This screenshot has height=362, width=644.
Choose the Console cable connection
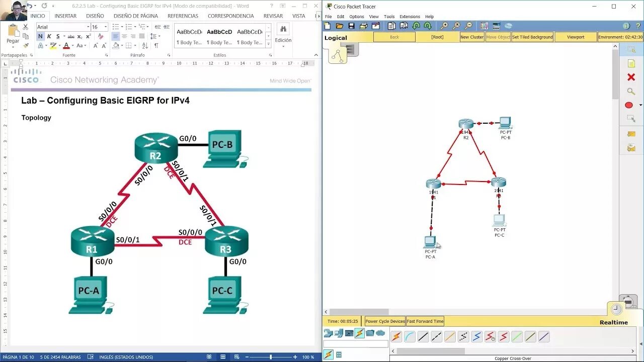pos(410,337)
